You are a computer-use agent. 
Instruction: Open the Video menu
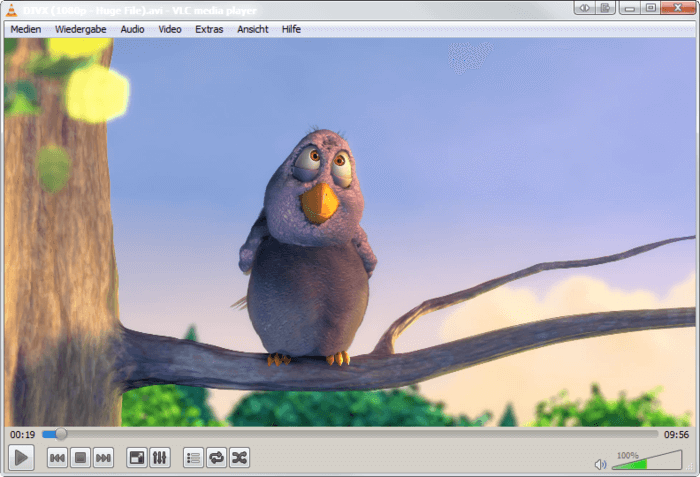pos(170,29)
